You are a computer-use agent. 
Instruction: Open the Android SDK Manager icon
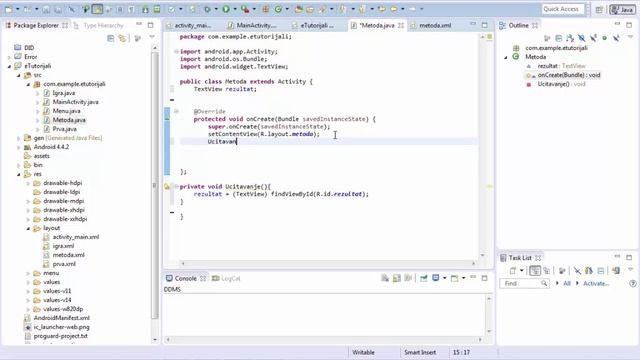145,9
